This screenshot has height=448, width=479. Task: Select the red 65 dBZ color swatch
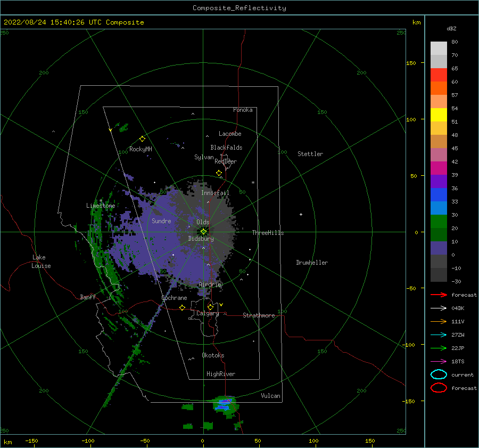pyautogui.click(x=439, y=75)
